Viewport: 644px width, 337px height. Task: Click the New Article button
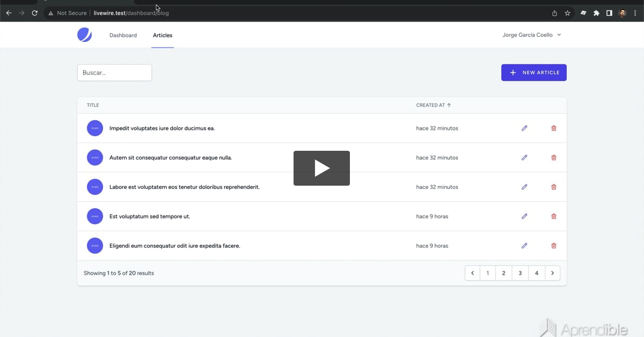pyautogui.click(x=534, y=72)
